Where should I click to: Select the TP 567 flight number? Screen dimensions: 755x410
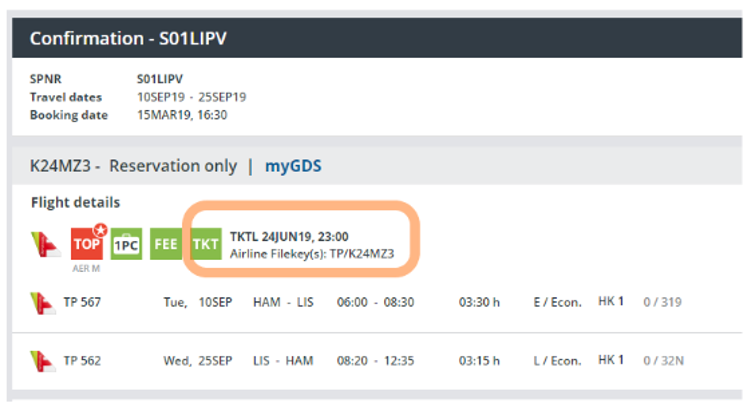coord(82,301)
